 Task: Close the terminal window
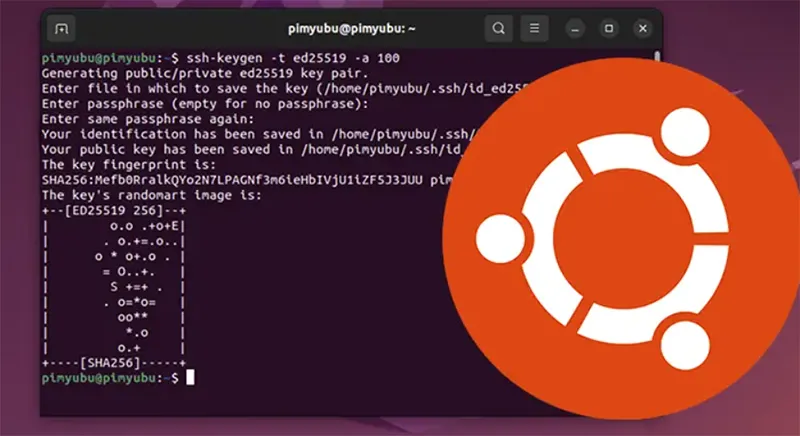pos(643,29)
